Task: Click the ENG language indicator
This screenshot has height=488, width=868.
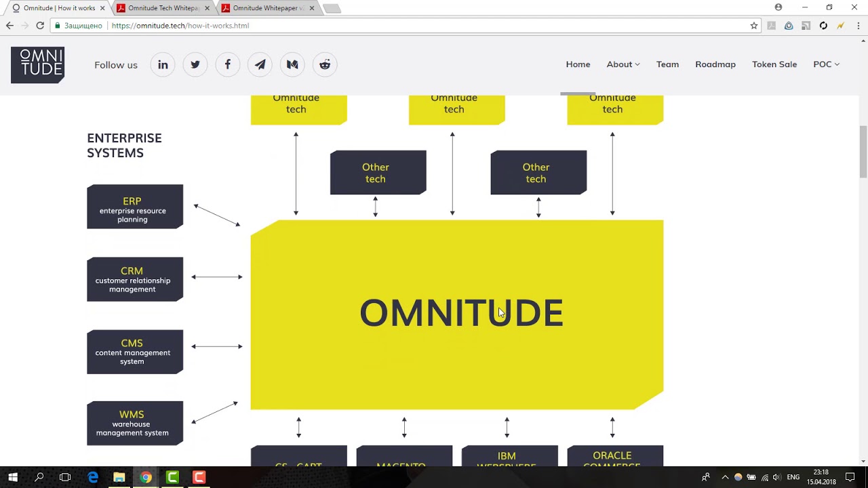Action: coord(793,477)
